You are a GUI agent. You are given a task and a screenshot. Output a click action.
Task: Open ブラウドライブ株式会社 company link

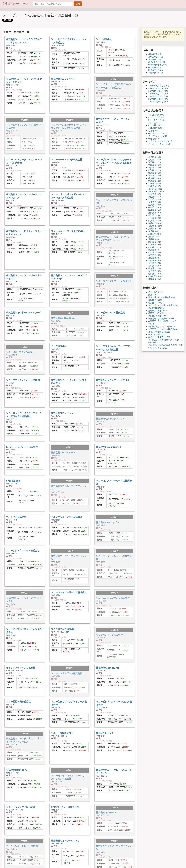63,629
